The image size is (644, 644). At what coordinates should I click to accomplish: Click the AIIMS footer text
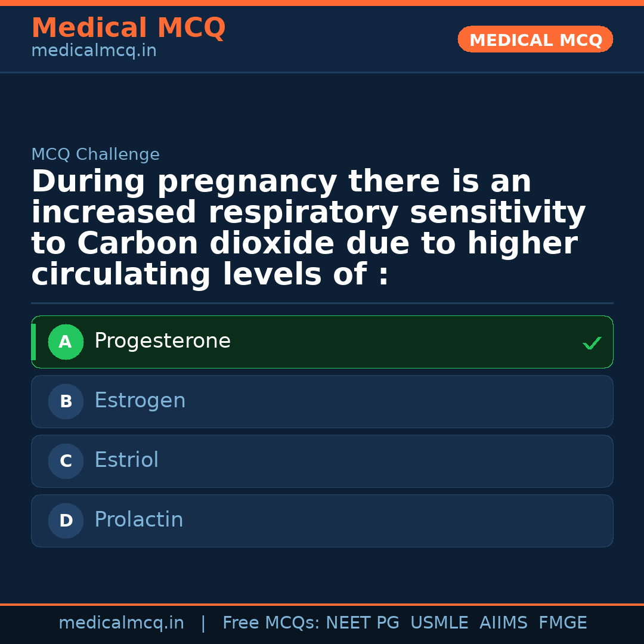tap(503, 623)
